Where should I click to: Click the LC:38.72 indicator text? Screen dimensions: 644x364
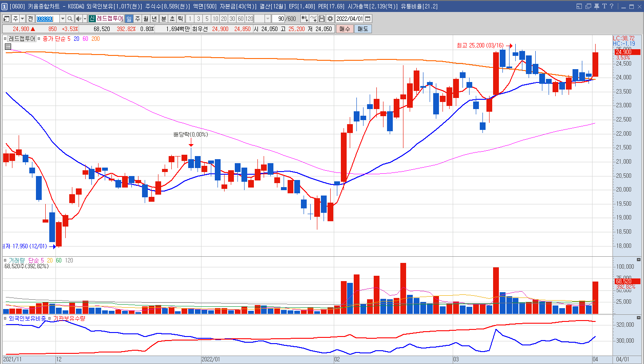pyautogui.click(x=624, y=39)
